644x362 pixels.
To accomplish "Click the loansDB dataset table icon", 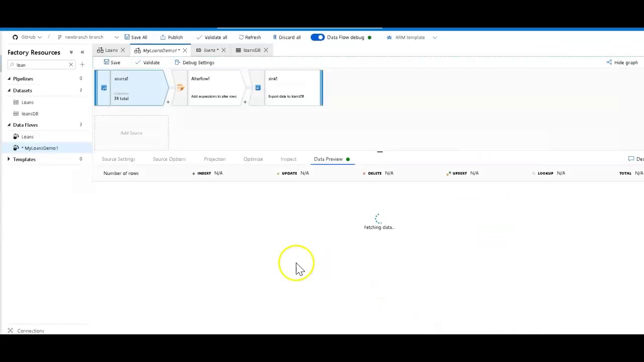I will click(x=16, y=114).
